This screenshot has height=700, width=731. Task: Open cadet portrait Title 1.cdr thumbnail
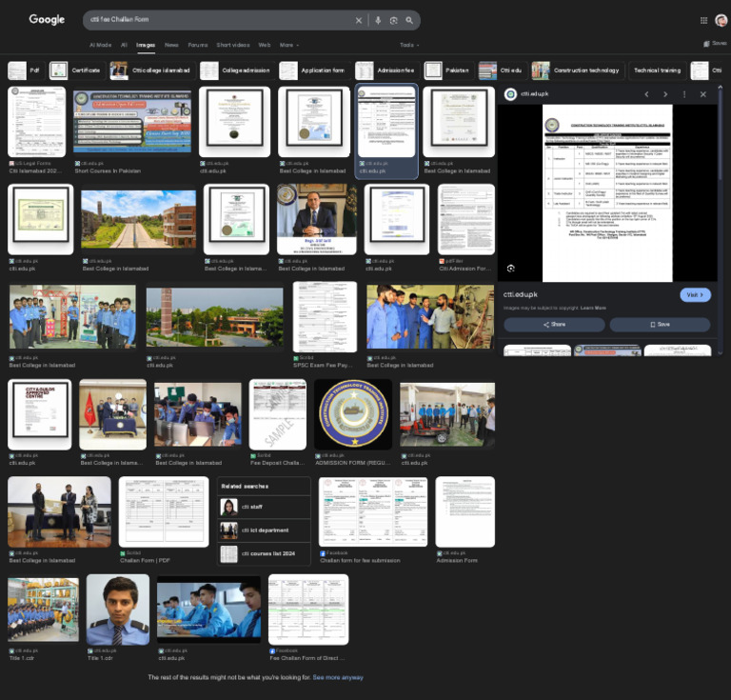tap(118, 610)
